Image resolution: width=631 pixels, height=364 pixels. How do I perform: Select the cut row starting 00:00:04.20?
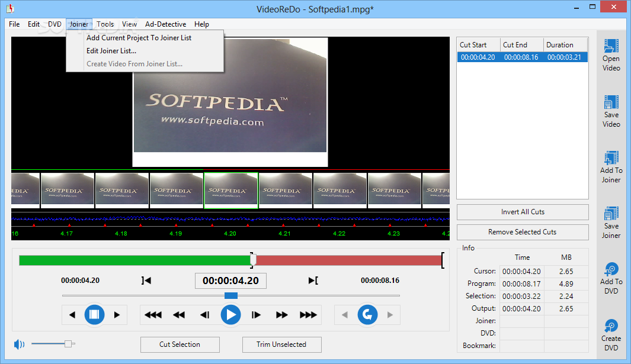(523, 57)
